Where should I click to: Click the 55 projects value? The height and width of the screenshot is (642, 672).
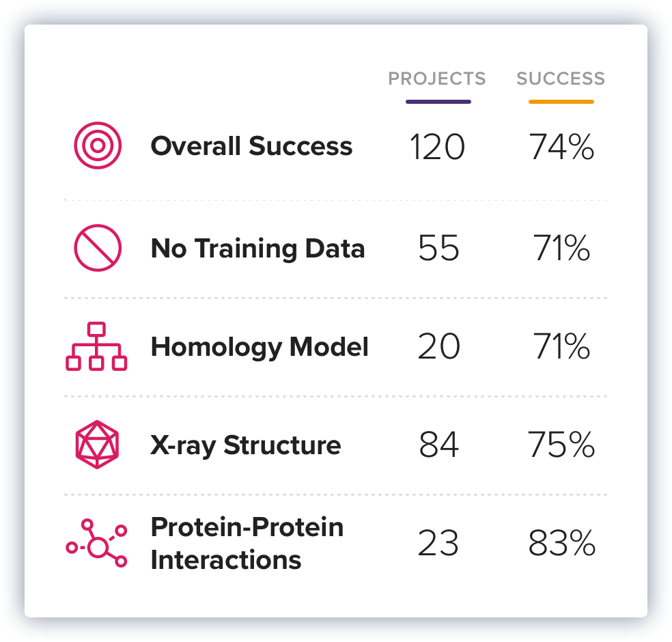[438, 248]
